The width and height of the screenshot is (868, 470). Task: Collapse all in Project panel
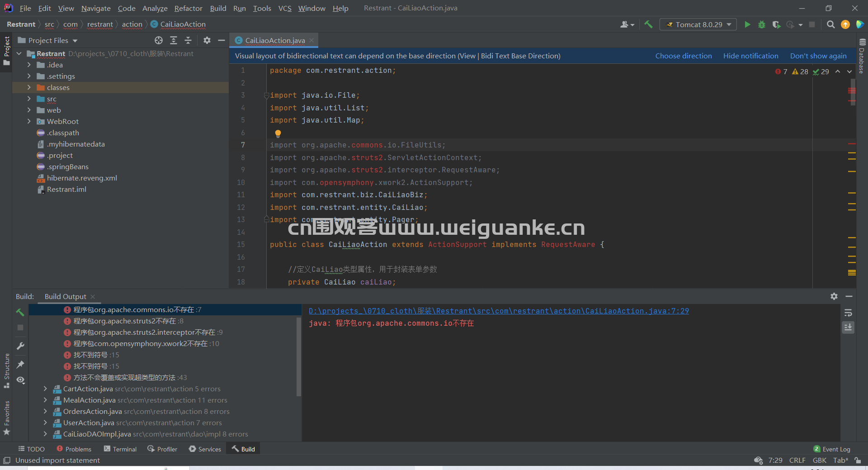coord(188,40)
